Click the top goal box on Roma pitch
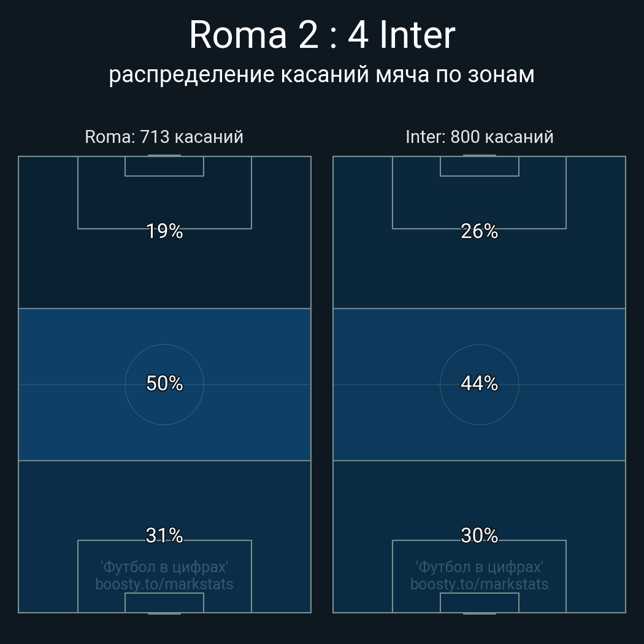The height and width of the screenshot is (644, 644). 164,166
